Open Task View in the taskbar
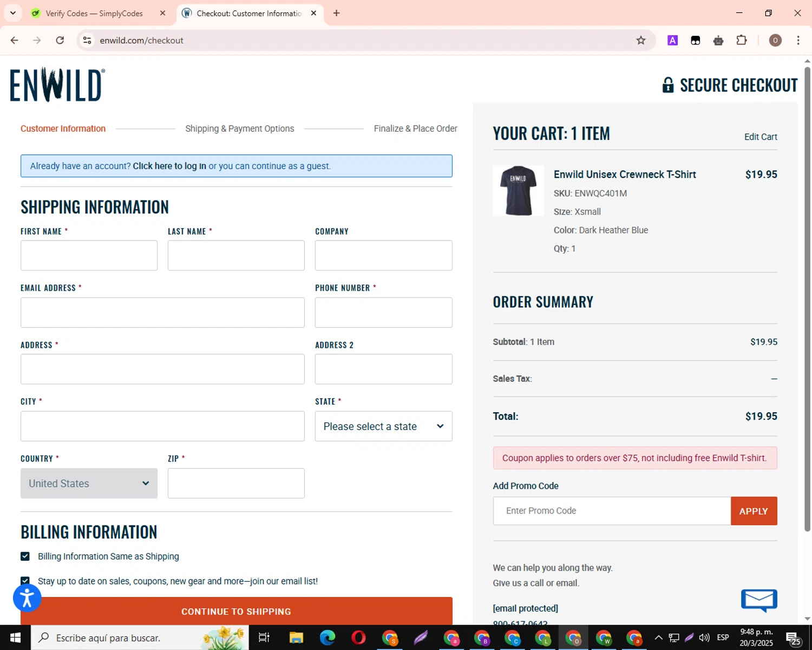This screenshot has width=812, height=650. pos(264,638)
